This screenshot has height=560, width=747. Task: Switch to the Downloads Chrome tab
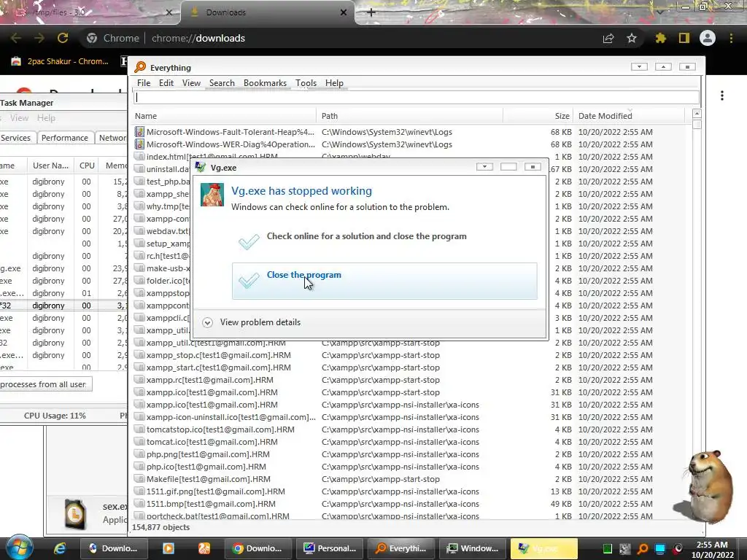coord(267,12)
